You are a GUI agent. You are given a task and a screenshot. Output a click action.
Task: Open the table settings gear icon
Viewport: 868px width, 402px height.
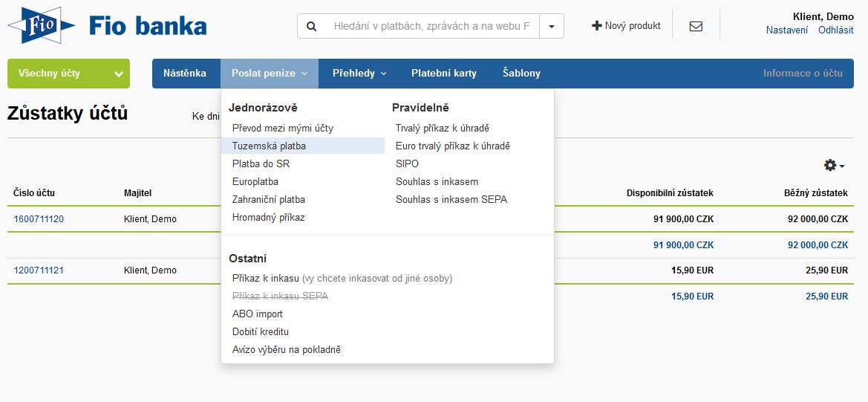tap(830, 165)
